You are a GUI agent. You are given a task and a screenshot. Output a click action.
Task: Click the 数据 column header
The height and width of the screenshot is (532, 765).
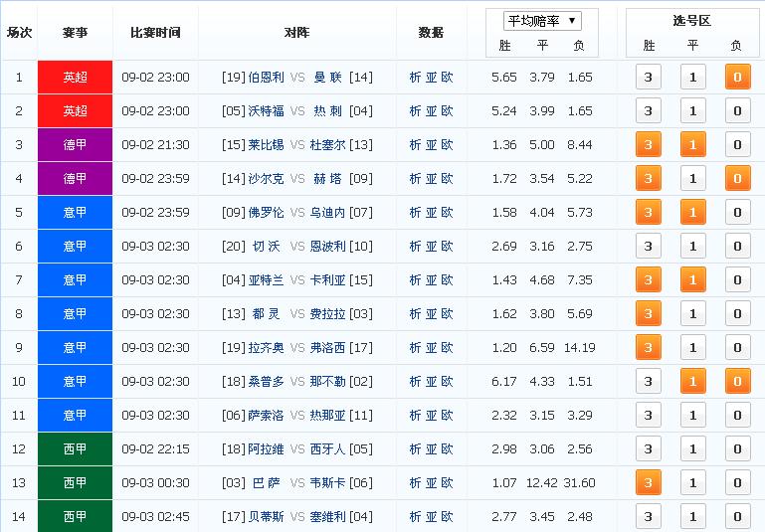[431, 32]
